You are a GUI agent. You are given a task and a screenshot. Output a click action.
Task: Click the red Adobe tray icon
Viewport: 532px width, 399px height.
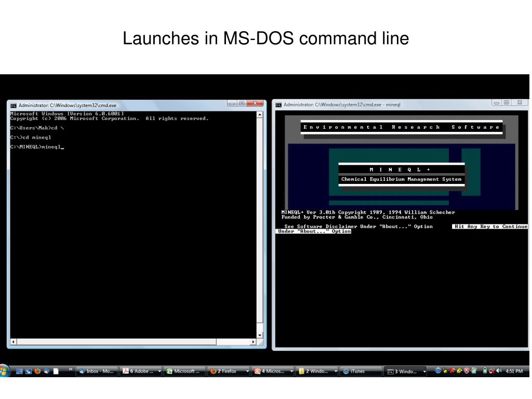[x=452, y=370]
